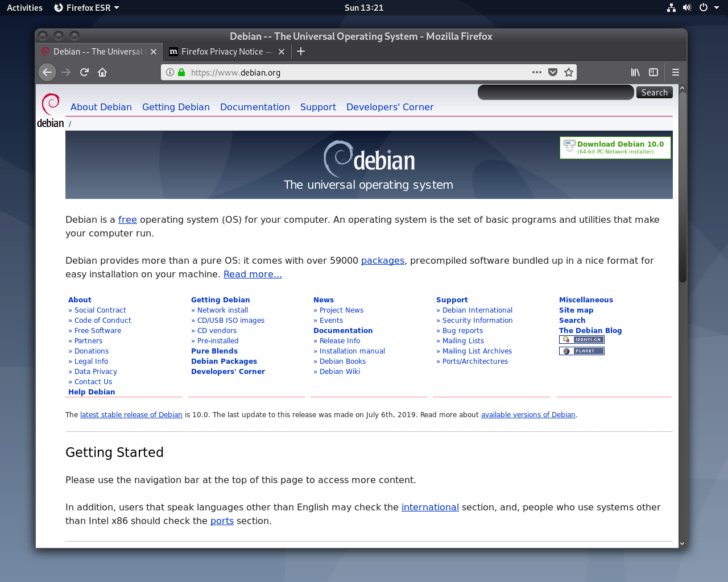This screenshot has height=582, width=728.
Task: Open page actions three-dot menu
Action: point(537,72)
